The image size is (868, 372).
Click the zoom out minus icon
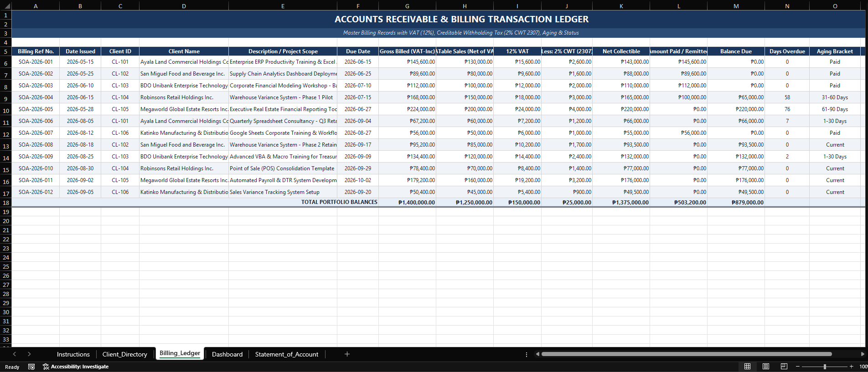(798, 367)
